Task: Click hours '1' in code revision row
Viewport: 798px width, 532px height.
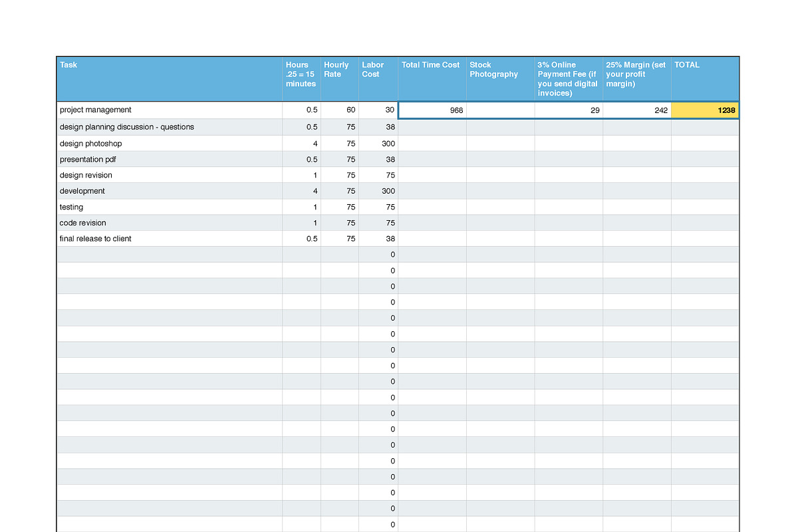Action: pos(302,223)
